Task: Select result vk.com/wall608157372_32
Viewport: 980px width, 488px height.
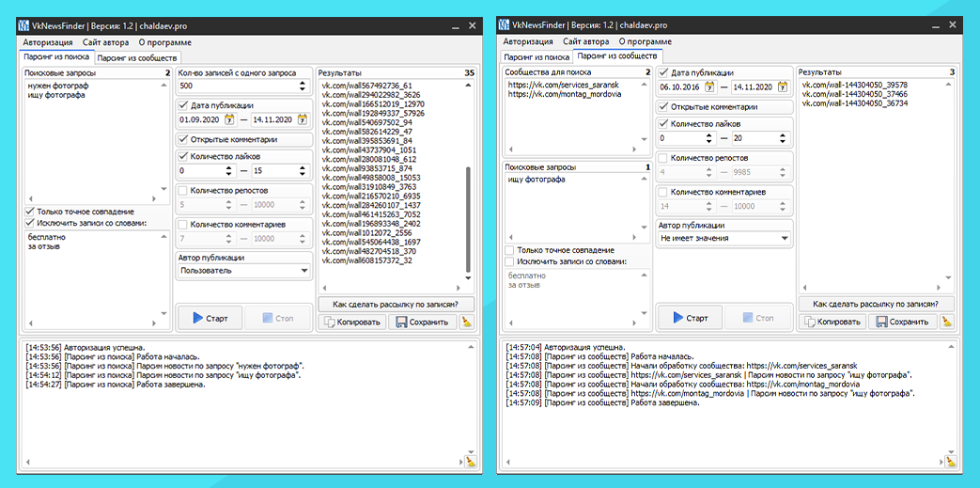Action: [366, 260]
